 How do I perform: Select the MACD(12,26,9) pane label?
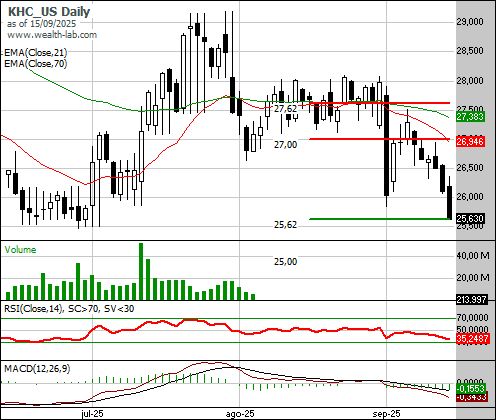tap(37, 369)
